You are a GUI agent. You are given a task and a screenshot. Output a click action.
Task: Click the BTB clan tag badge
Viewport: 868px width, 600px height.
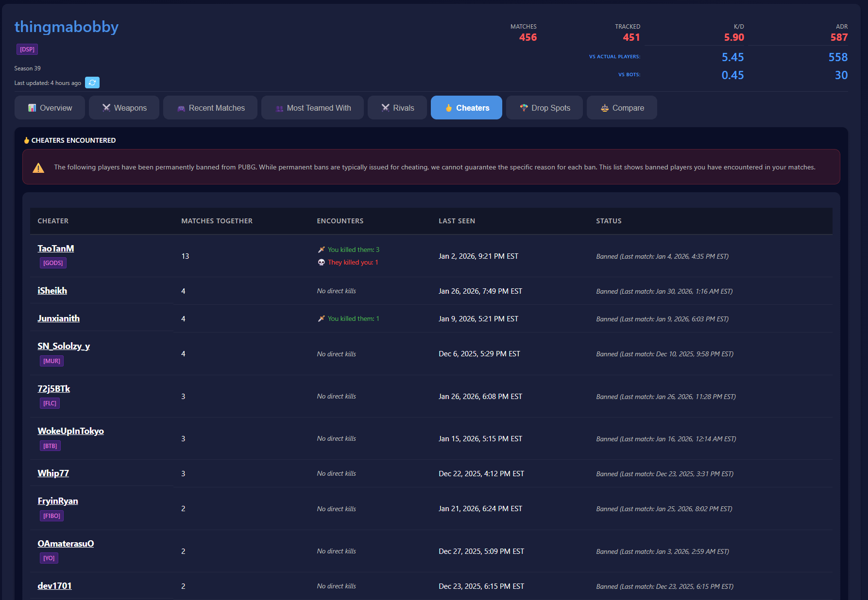50,446
